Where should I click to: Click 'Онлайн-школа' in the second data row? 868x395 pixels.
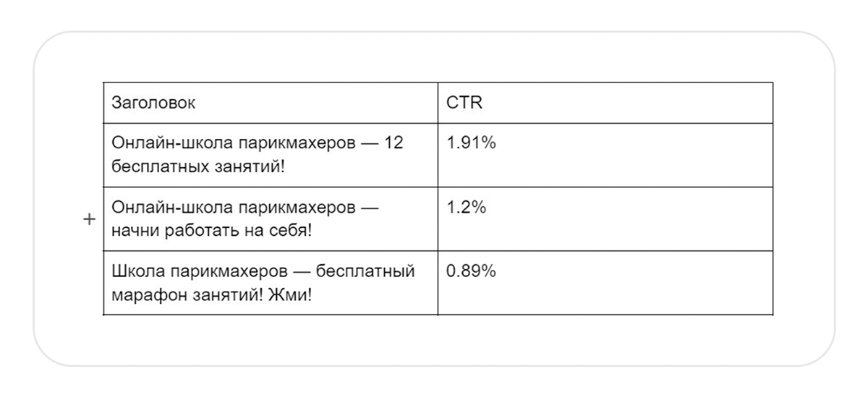click(x=161, y=207)
